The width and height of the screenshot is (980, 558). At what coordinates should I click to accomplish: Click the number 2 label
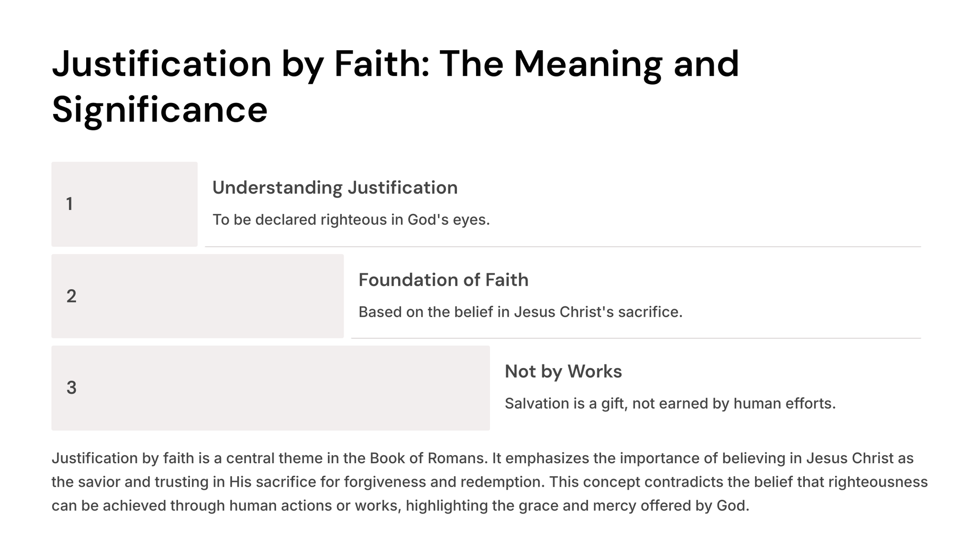[71, 296]
